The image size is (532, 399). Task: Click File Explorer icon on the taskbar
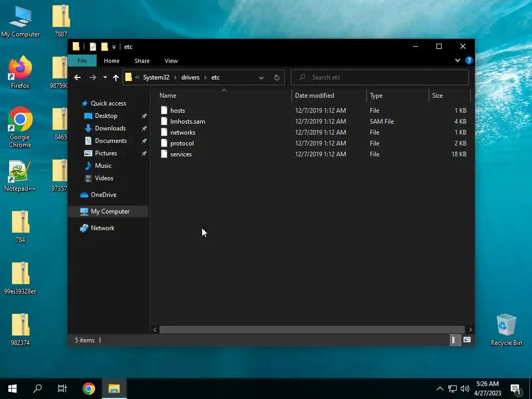point(114,389)
